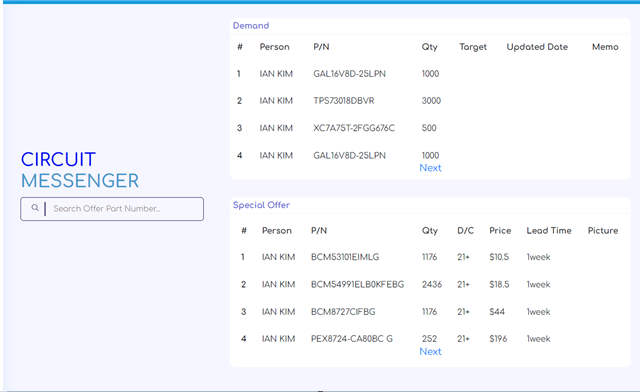Viewport: 640px width, 392px height.
Task: Click 1week lead time for PEX8724-CA80BC G
Action: 538,339
